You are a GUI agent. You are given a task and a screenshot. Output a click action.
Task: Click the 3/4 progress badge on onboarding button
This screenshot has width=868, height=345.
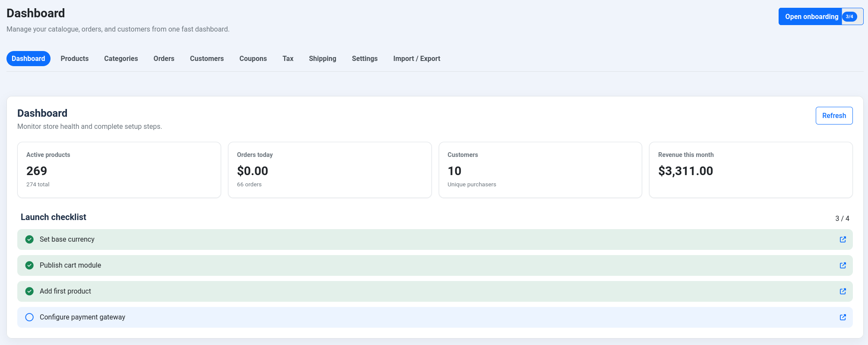click(x=849, y=16)
